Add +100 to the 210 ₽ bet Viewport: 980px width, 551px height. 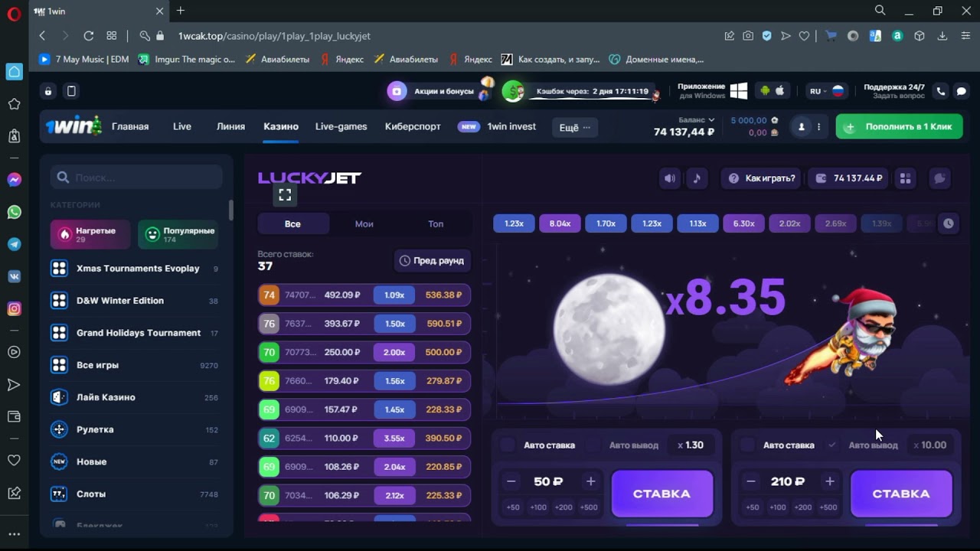pos(778,507)
